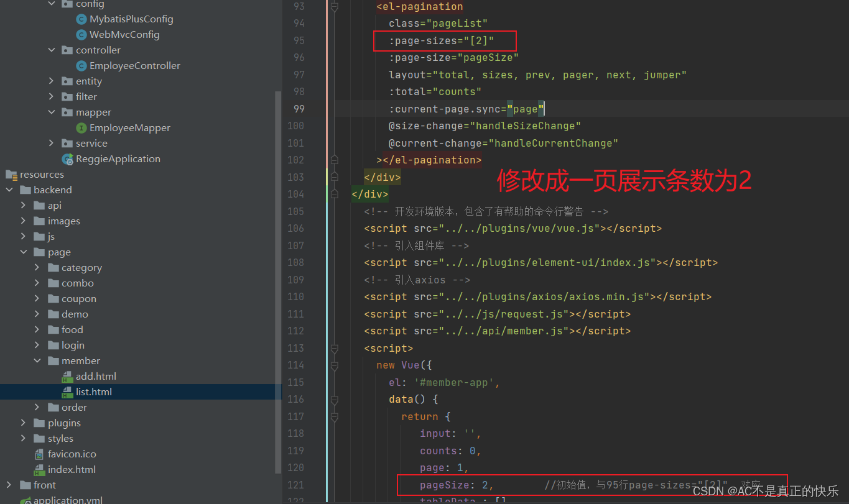Expand the entity package node
Image resolution: width=849 pixels, height=504 pixels.
tap(52, 81)
